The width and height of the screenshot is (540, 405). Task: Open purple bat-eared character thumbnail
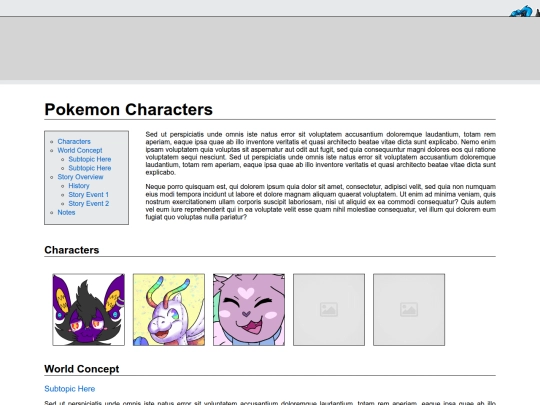pos(89,310)
